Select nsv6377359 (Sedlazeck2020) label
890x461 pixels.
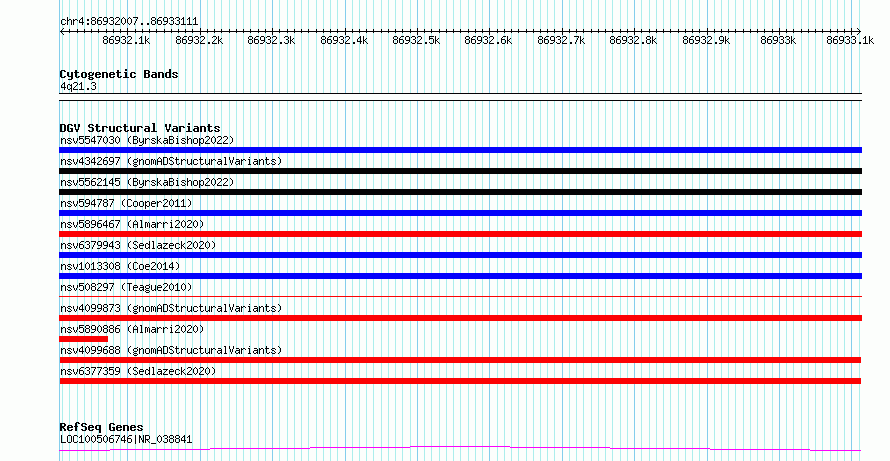pyautogui.click(x=138, y=371)
